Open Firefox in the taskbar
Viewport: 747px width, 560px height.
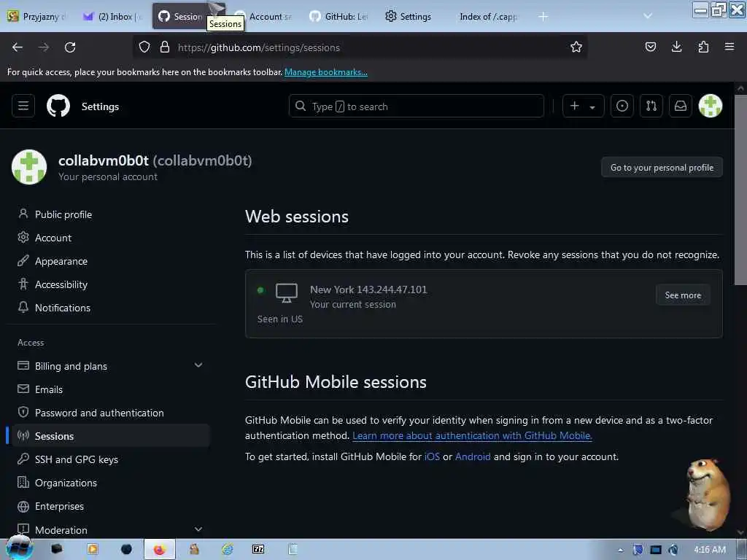(x=160, y=549)
